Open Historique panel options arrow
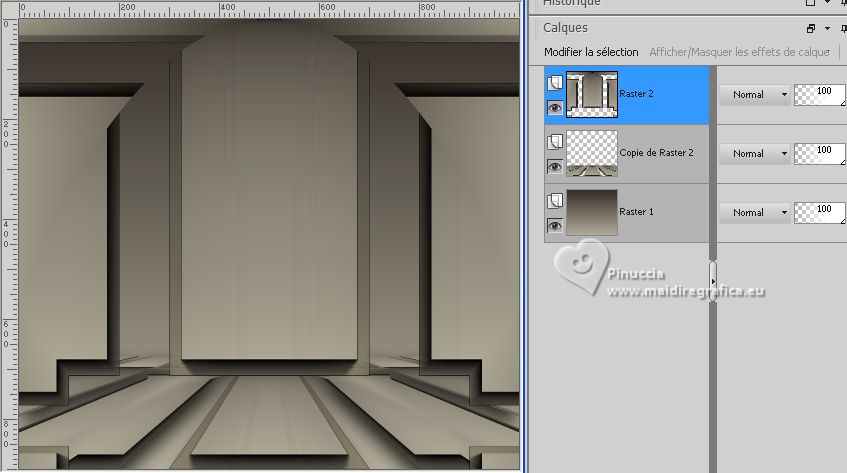 [827, 3]
